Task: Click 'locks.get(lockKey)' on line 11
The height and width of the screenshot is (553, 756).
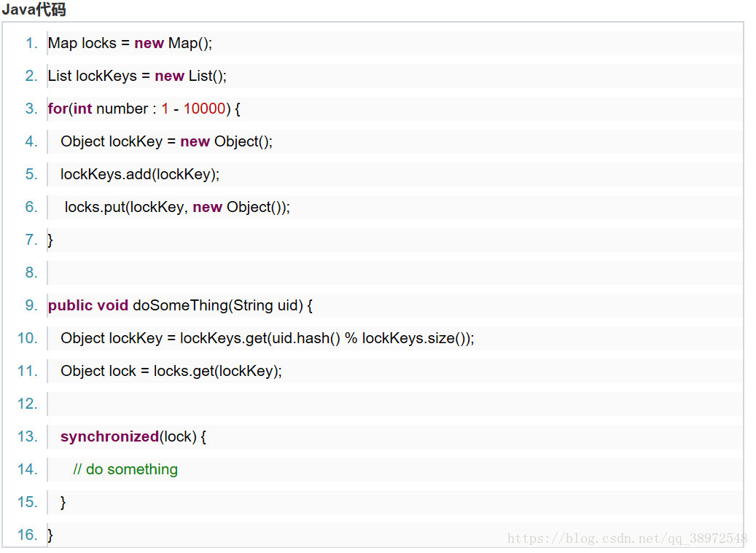Action: coord(216,371)
